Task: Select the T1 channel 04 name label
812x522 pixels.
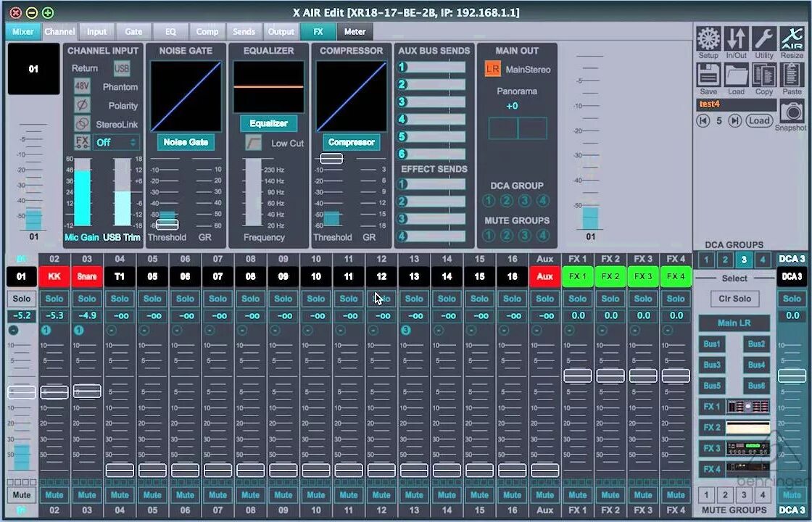Action: pyautogui.click(x=120, y=276)
